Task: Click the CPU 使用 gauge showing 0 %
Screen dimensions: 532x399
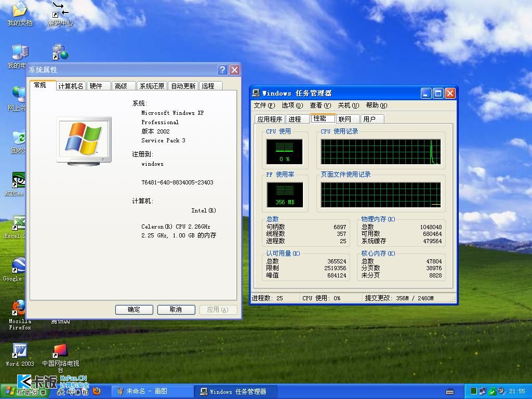Action: click(284, 152)
